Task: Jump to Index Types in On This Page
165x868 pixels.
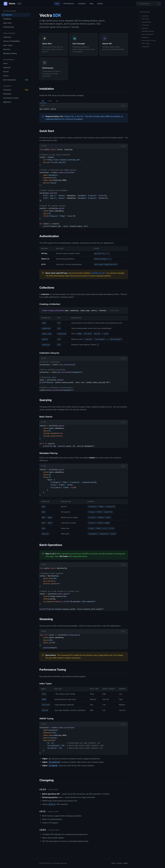Action: coord(146,44)
